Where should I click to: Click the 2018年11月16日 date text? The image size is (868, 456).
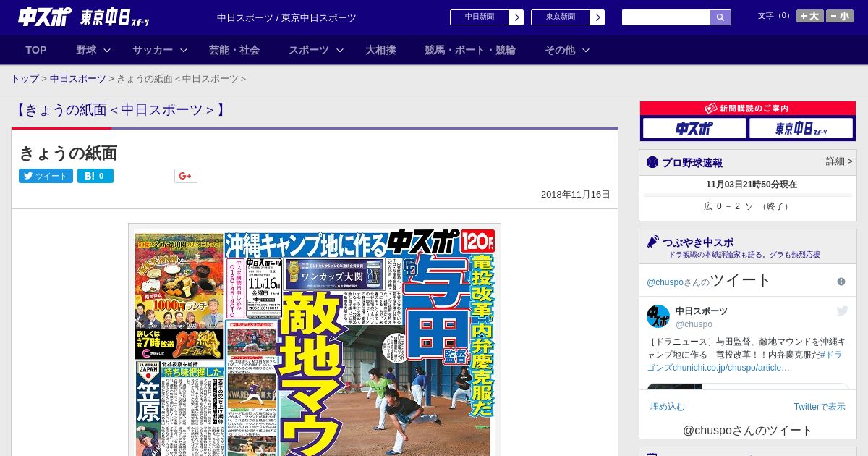(576, 195)
